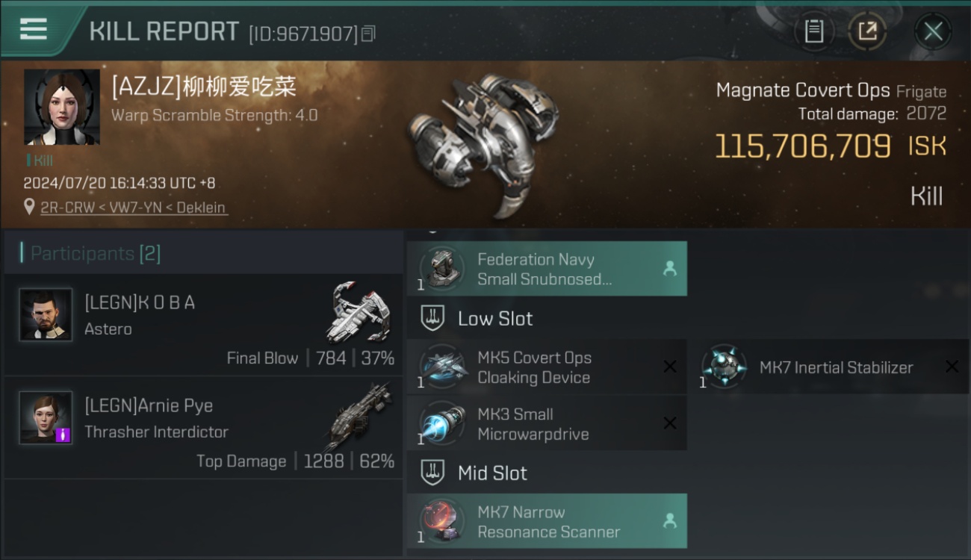Open the hamburger menu icon
The width and height of the screenshot is (971, 560).
pyautogui.click(x=34, y=28)
